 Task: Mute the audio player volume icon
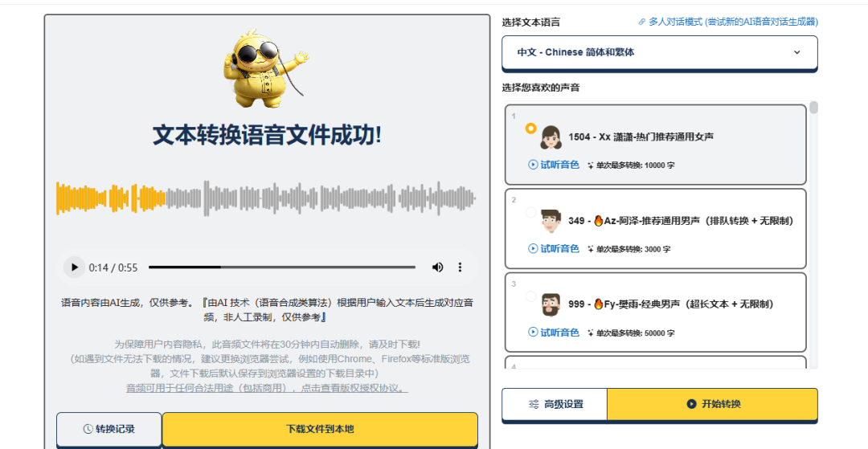coord(437,267)
